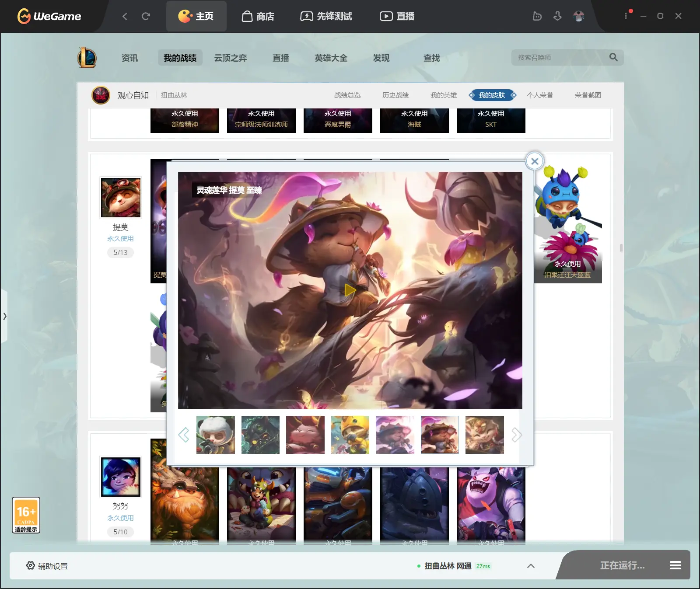Select the 直播 item in the game navigation

[281, 58]
